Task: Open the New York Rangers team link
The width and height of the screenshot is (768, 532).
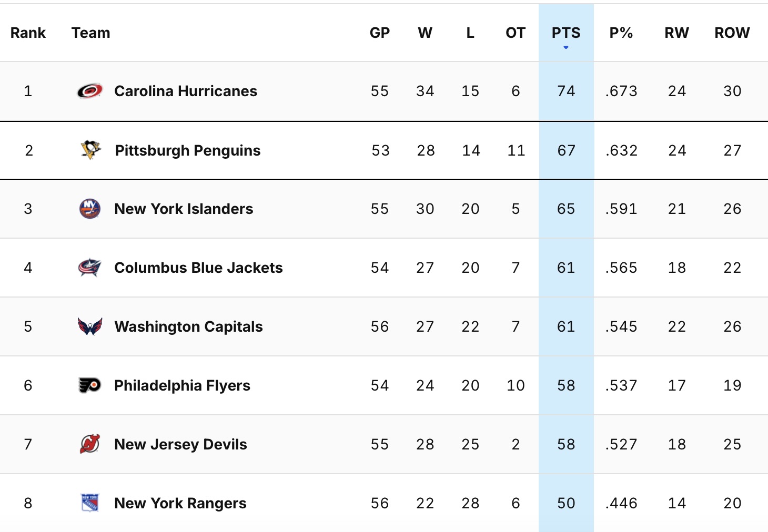Action: click(x=180, y=503)
